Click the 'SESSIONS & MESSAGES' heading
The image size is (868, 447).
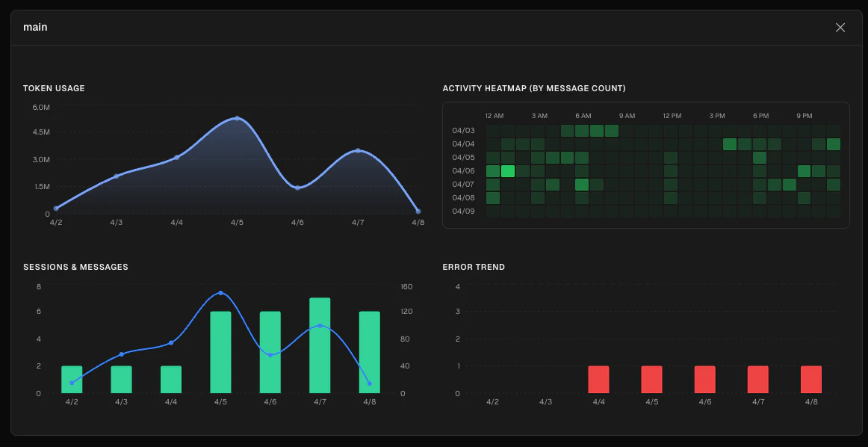tap(75, 267)
